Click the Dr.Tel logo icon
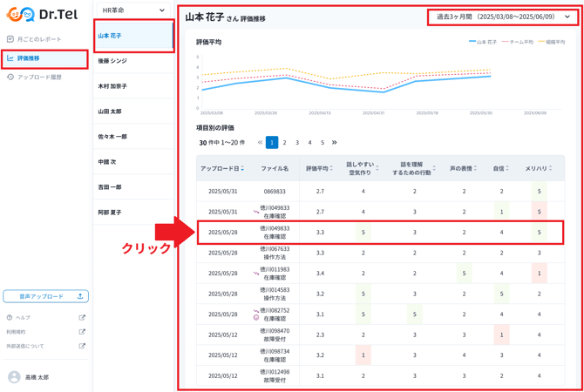The height and width of the screenshot is (392, 584). 20,15
